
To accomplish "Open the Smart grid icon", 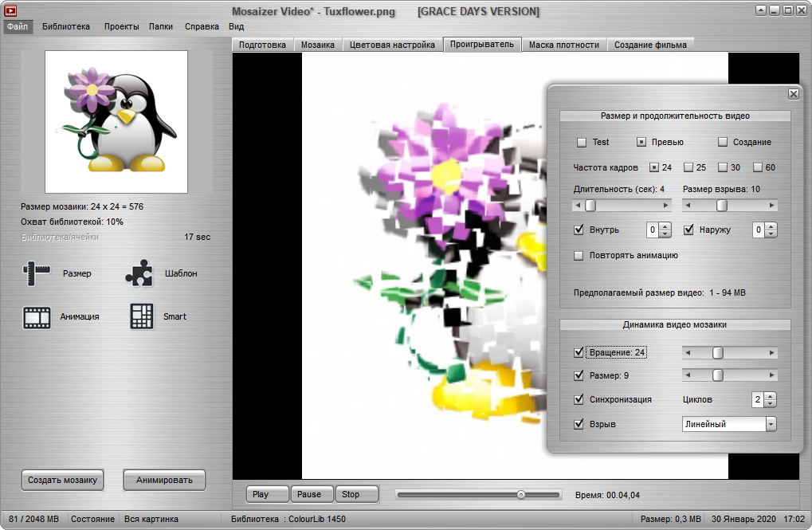I will tap(141, 316).
